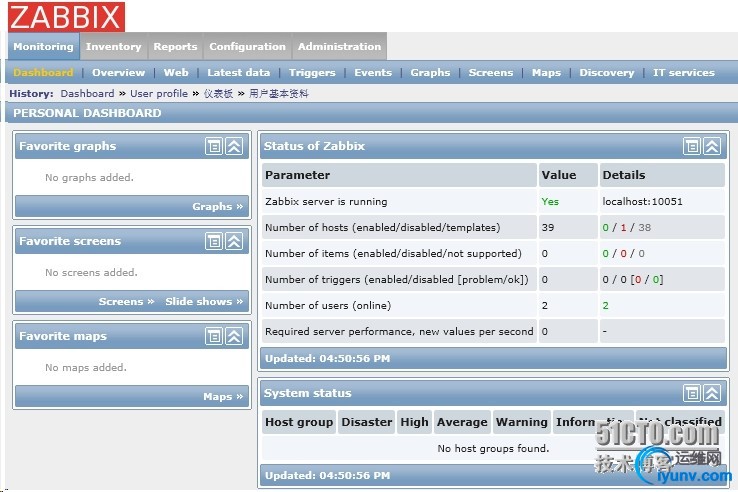Open System status widget menu icon
The height and width of the screenshot is (492, 738).
(692, 393)
